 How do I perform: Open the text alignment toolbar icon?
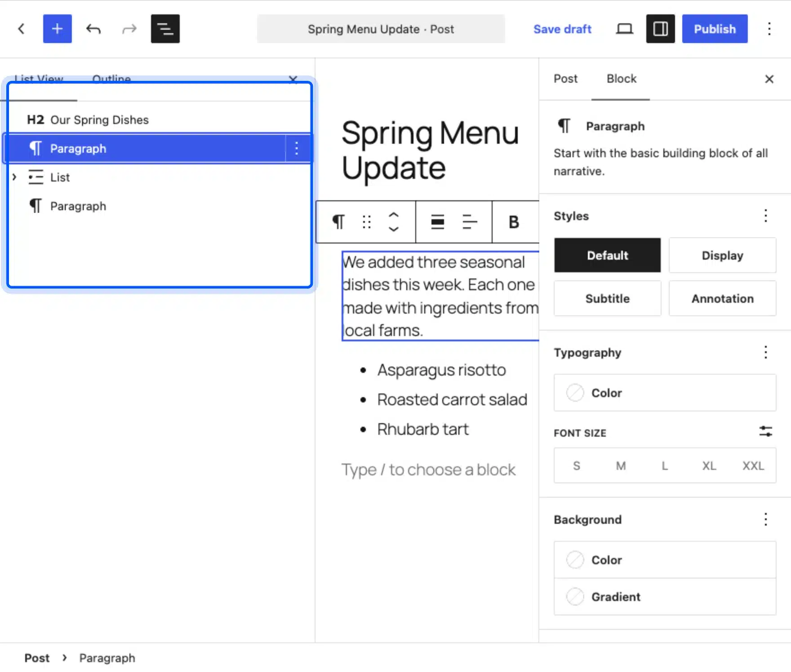470,222
